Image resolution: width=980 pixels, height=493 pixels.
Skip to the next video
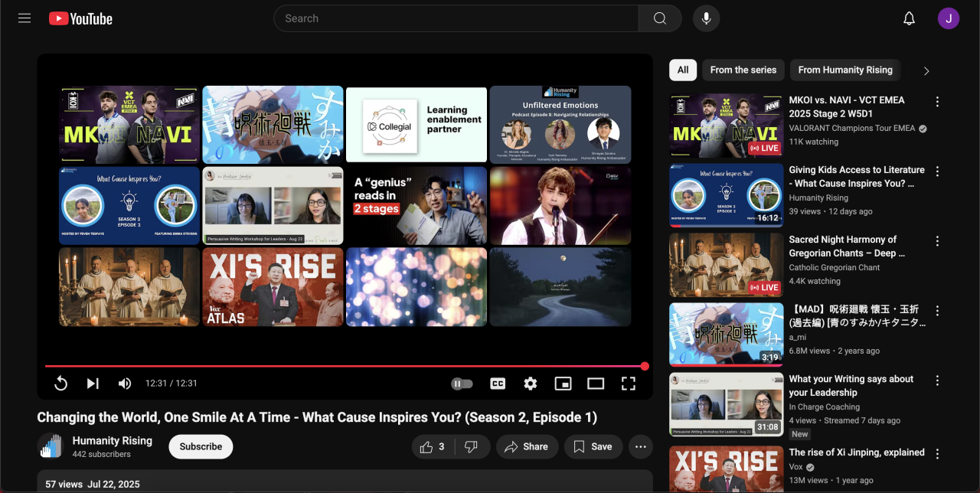click(93, 384)
